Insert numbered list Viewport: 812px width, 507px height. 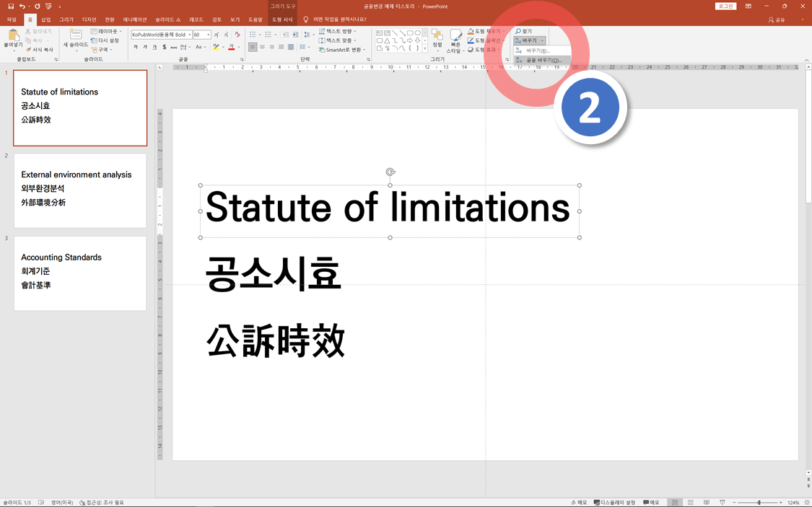[x=270, y=35]
